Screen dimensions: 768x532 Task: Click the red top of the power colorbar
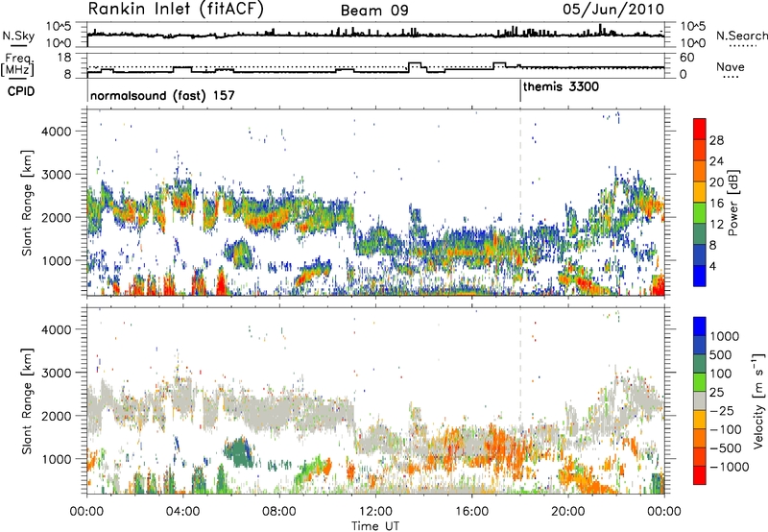[700, 129]
